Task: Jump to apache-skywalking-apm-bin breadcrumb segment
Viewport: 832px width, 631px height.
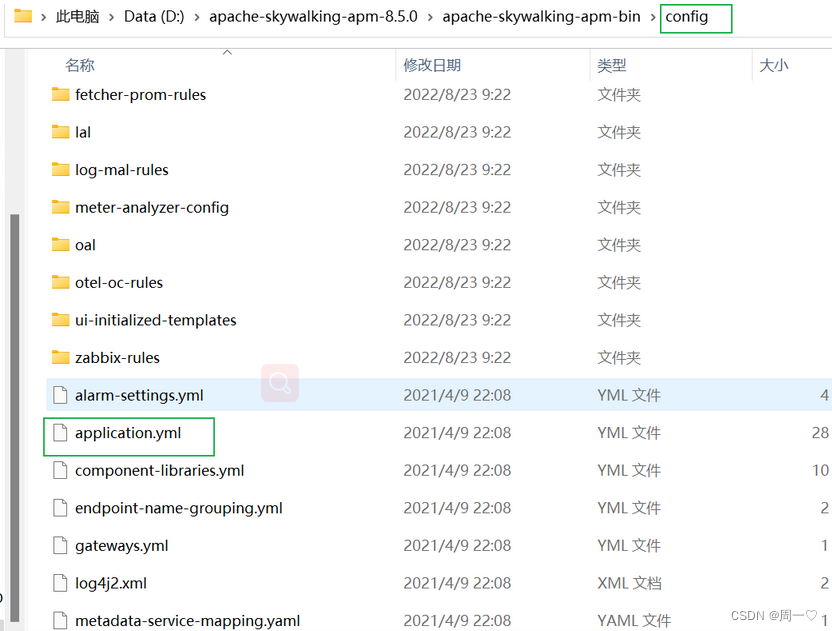Action: (x=541, y=17)
